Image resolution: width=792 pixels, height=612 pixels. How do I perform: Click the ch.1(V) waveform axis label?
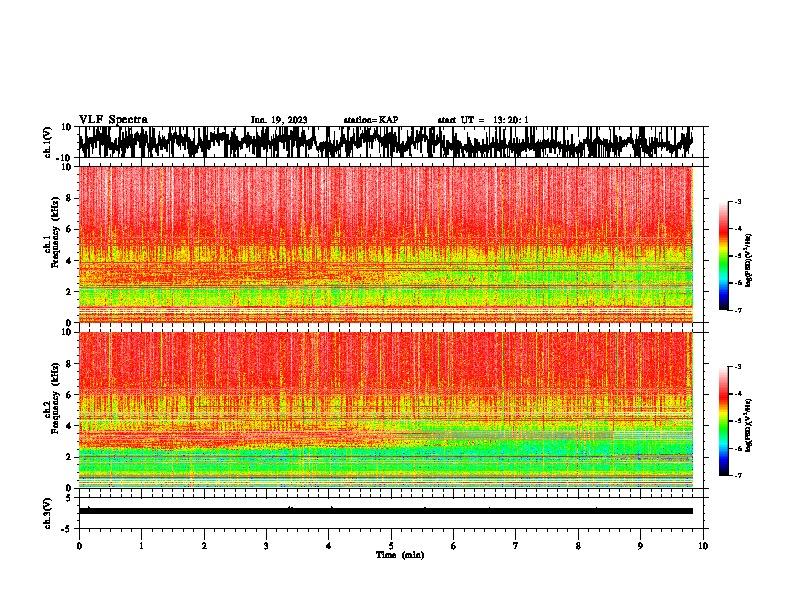(48, 142)
